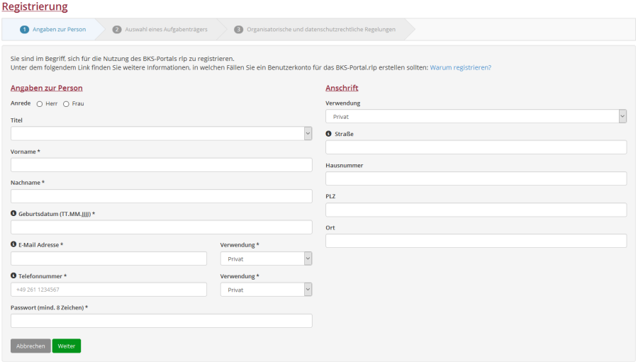
Task: Focus the Passwort input field
Action: (161, 321)
